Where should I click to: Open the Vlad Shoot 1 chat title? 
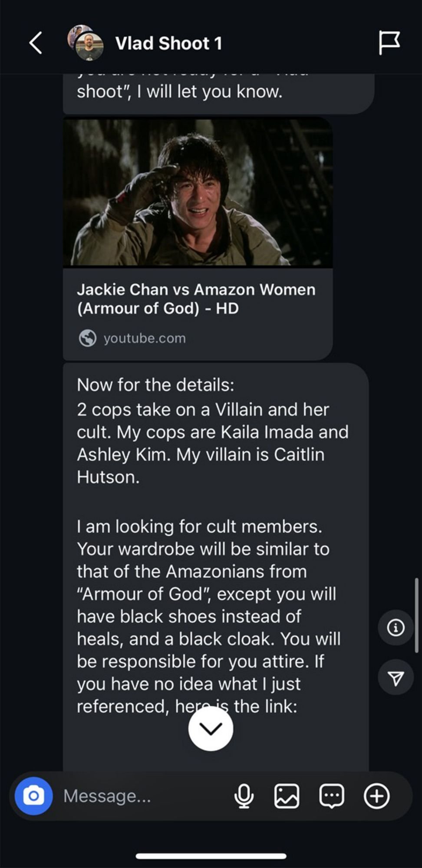pos(168,43)
